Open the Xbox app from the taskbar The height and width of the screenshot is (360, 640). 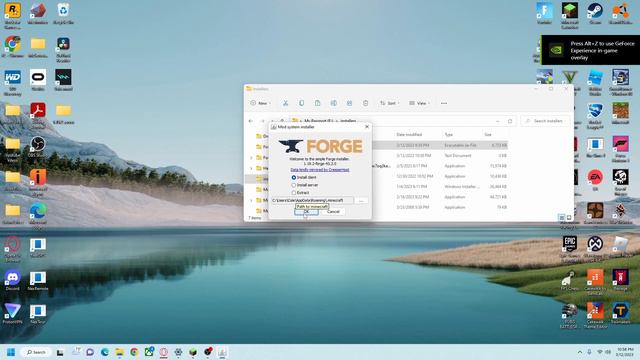tap(149, 351)
